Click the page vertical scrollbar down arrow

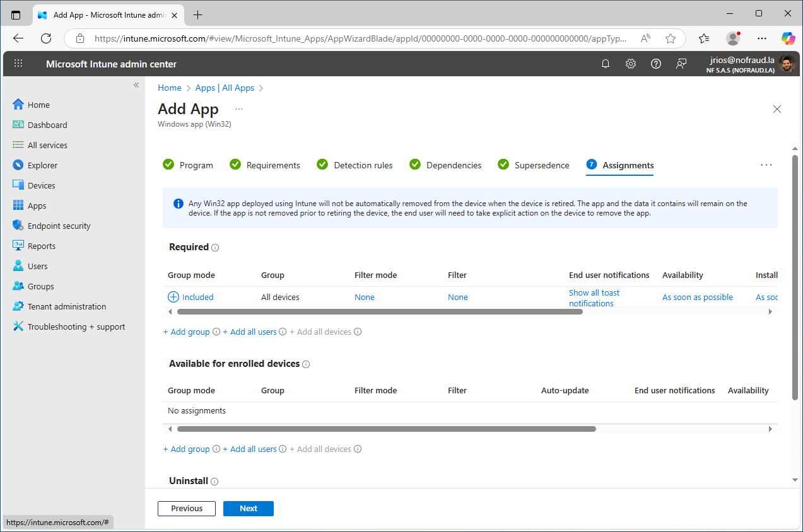tap(795, 480)
